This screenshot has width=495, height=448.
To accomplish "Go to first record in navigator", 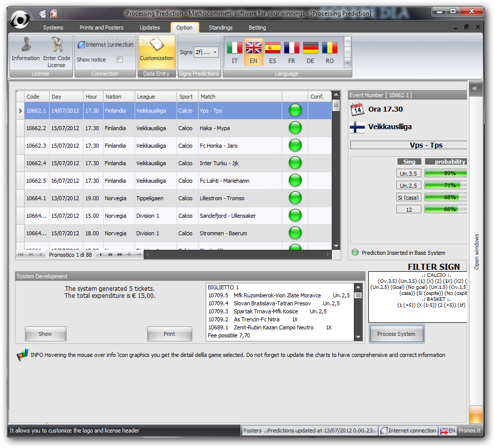I will pos(21,254).
